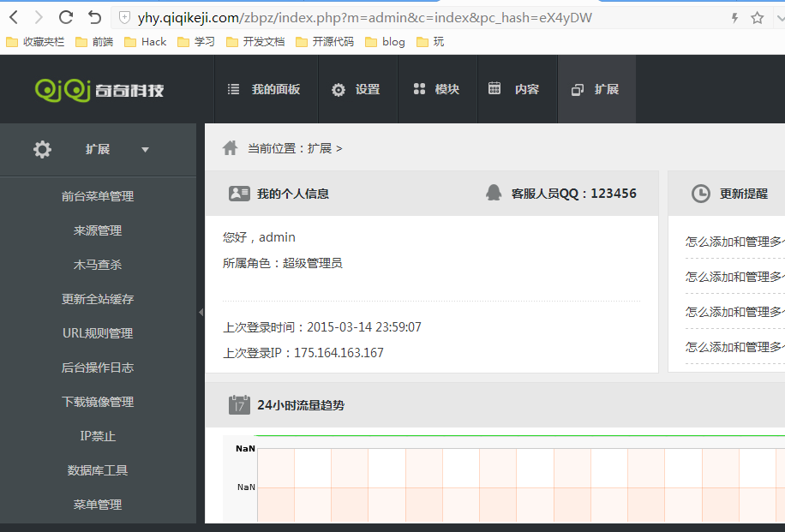This screenshot has height=532, width=785.
Task: Click the 您好，admin greeting text
Action: (259, 237)
